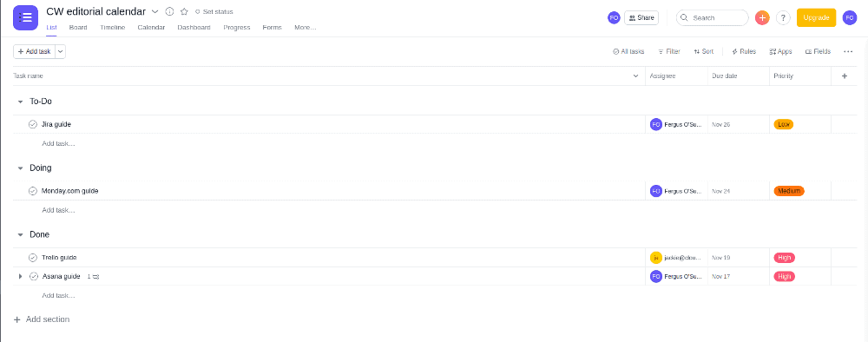The image size is (868, 342).
Task: Click the Nov 24 due date
Action: coord(721,191)
